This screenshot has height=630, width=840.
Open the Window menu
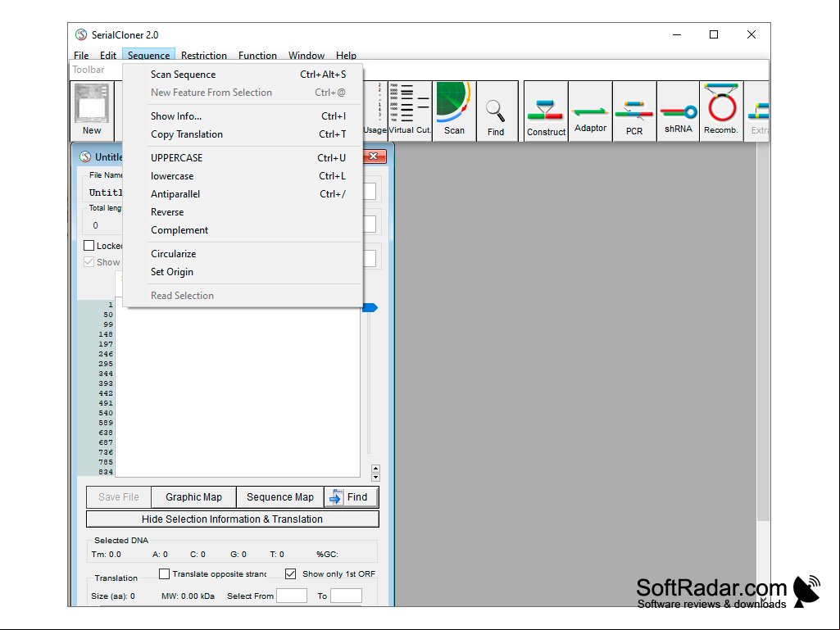point(306,55)
